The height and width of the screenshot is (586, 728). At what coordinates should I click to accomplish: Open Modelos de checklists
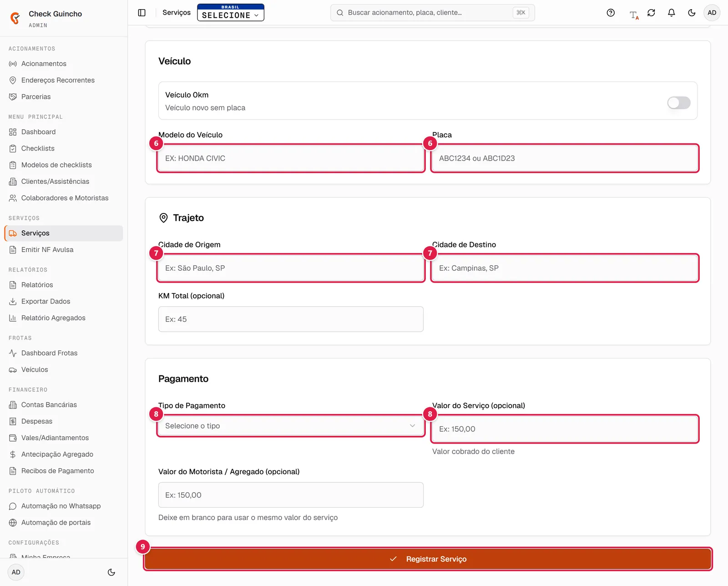(x=64, y=165)
